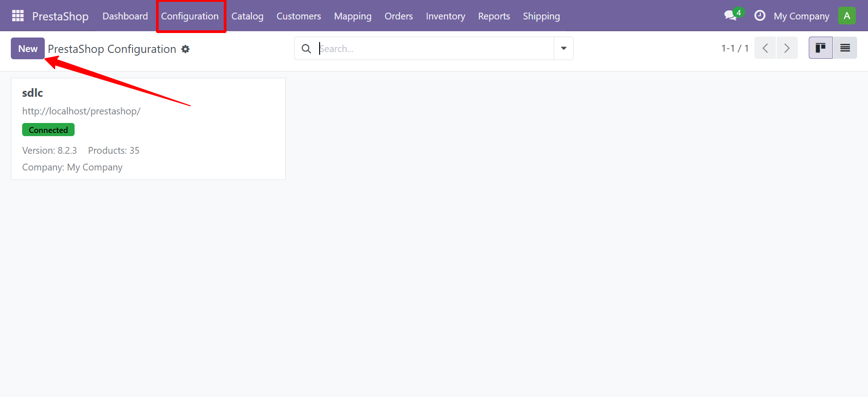Open the Mapping menu
Screen dimensions: 868x397
(x=353, y=16)
